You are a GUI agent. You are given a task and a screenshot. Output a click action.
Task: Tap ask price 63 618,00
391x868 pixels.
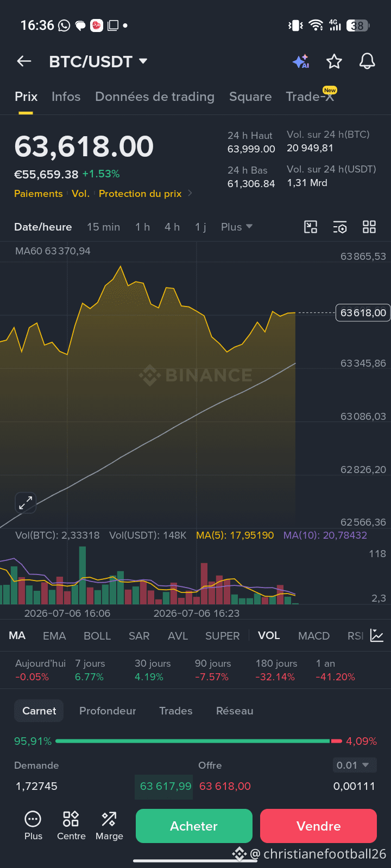[x=225, y=786]
